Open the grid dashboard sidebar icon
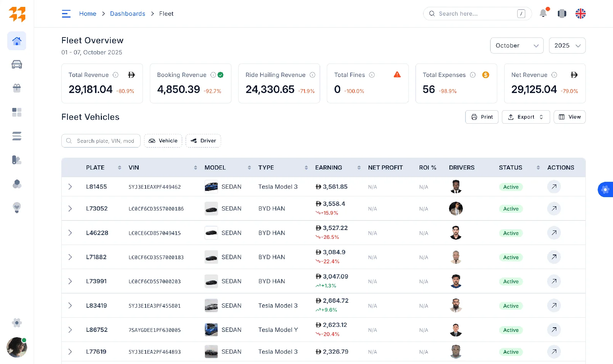Image resolution: width=613 pixels, height=364 pixels. (17, 112)
